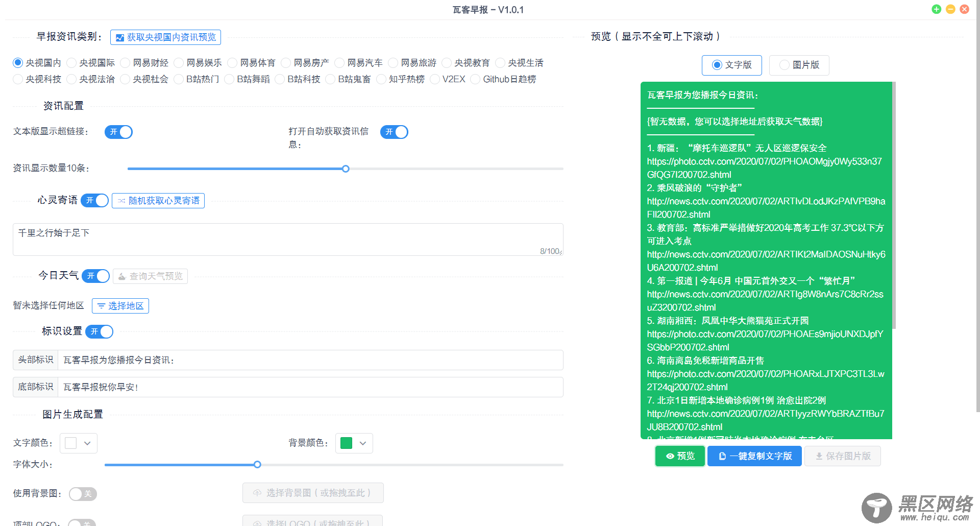Choose the 网易财经 news category

coord(144,63)
